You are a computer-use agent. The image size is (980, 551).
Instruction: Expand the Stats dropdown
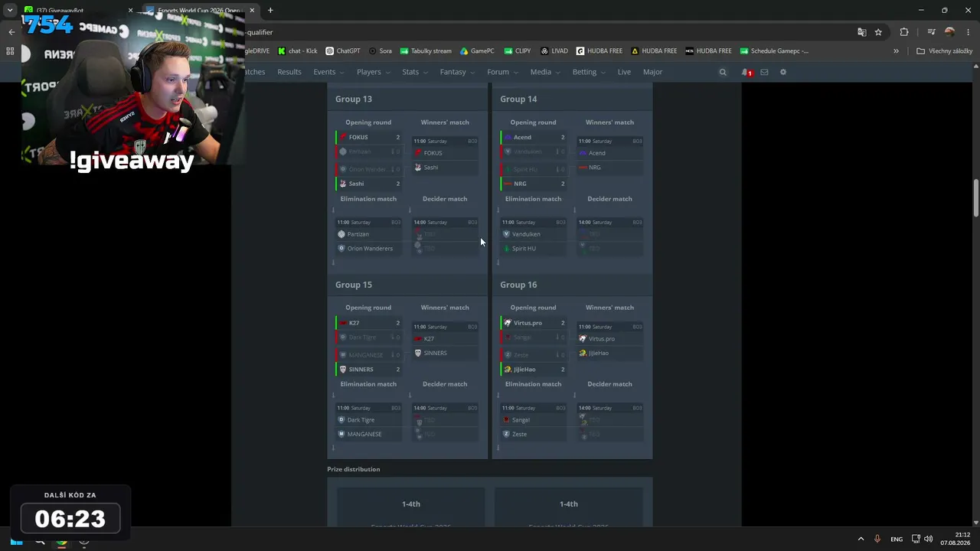tap(415, 72)
